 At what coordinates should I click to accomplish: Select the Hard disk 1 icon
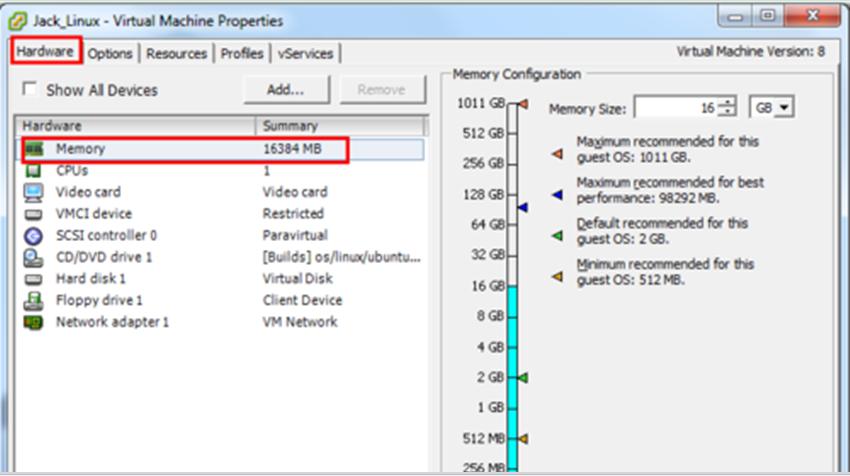[x=33, y=279]
